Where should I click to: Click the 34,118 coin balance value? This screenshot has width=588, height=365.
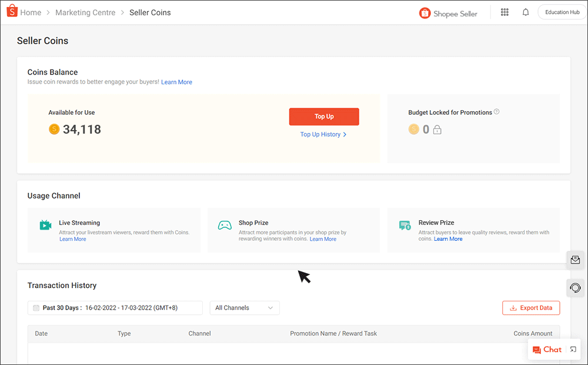pyautogui.click(x=82, y=130)
